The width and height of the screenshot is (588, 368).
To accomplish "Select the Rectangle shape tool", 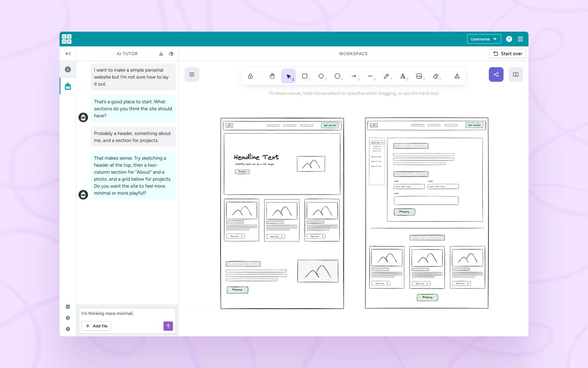I will (305, 76).
